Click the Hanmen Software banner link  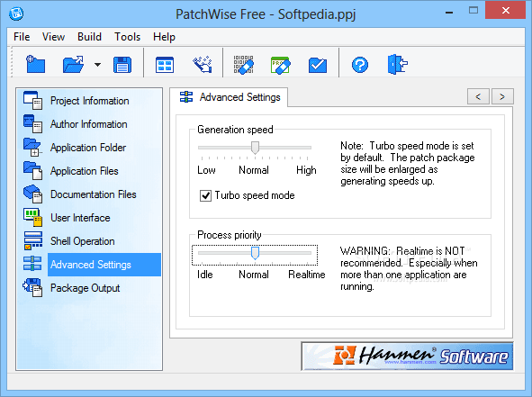click(407, 356)
